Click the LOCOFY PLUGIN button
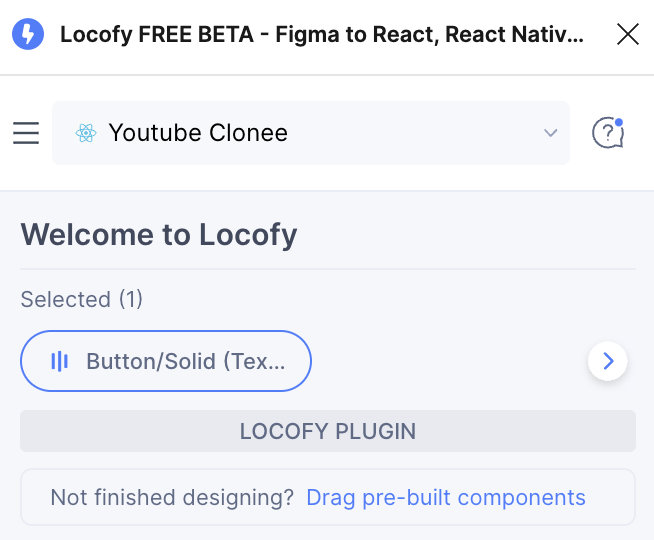The image size is (654, 540). point(328,431)
